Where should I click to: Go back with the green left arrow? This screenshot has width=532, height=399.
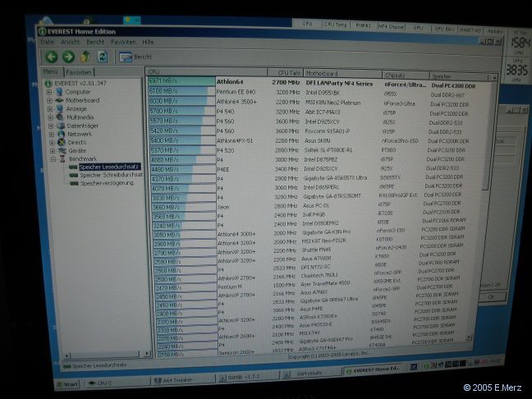tap(52, 57)
